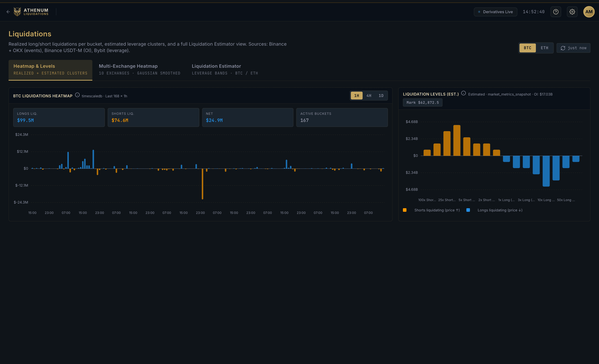
Task: Show info icon for Liquidation Levels
Action: [x=463, y=93]
